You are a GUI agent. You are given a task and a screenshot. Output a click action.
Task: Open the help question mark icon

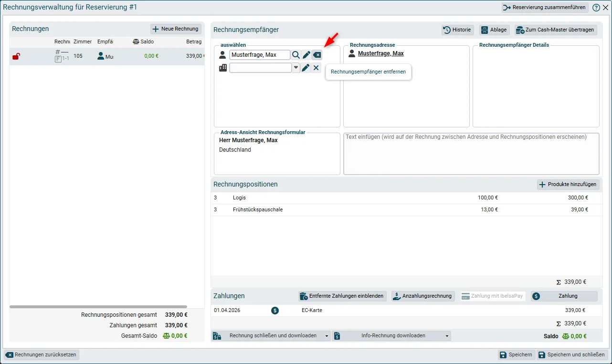596,8
